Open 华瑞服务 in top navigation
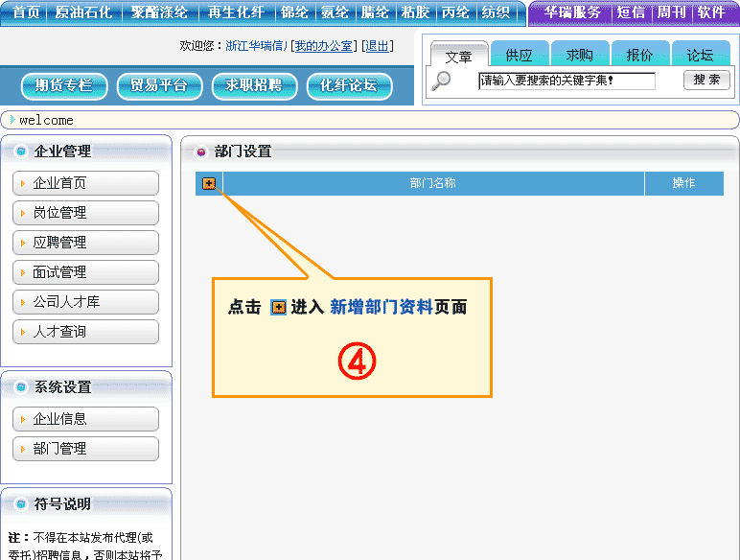 point(572,12)
